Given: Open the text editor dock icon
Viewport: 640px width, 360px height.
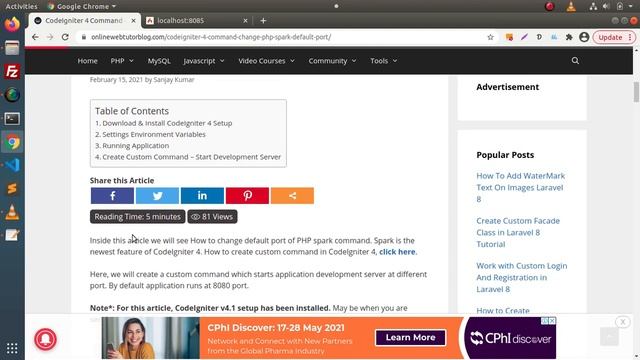Looking at the screenshot, I should tap(12, 235).
